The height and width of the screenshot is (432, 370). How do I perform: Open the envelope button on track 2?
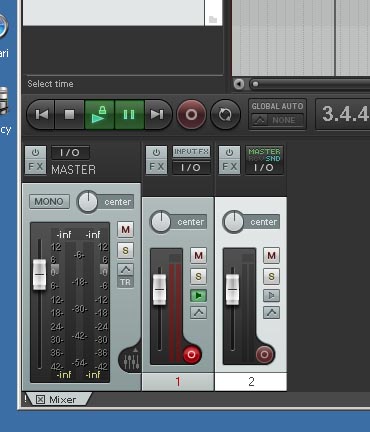coord(271,313)
